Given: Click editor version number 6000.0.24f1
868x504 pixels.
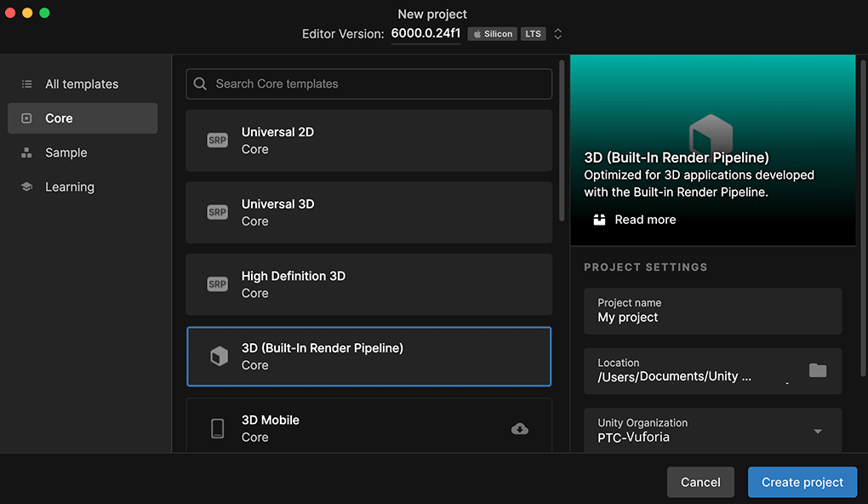Looking at the screenshot, I should (x=425, y=34).
